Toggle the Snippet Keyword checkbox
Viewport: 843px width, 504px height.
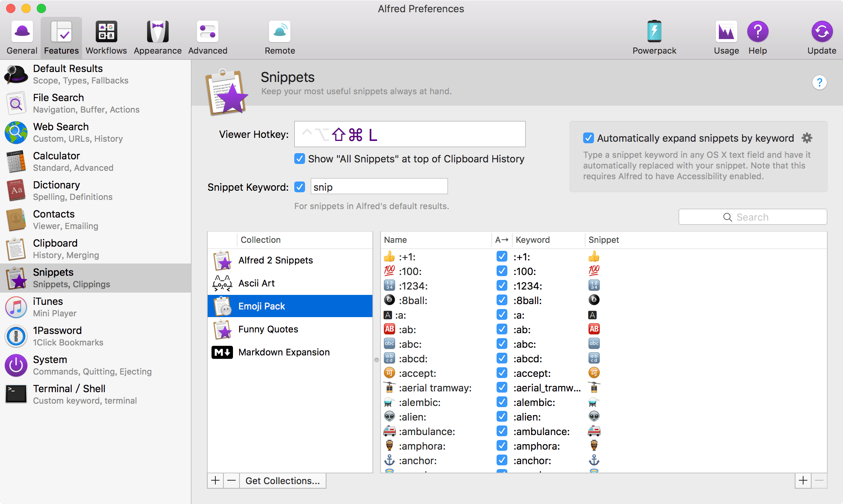pyautogui.click(x=300, y=187)
